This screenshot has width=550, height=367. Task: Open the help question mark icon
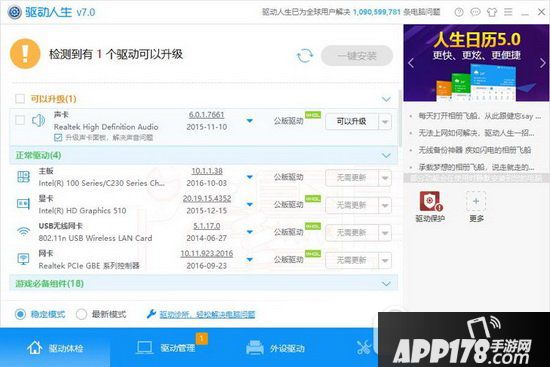(459, 12)
